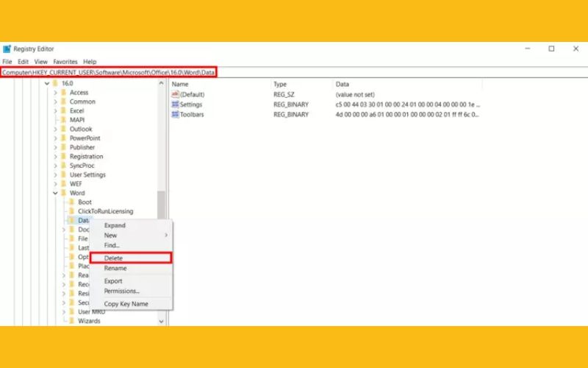The image size is (588, 368).
Task: Select the Outlook folder icon
Action: click(x=63, y=129)
